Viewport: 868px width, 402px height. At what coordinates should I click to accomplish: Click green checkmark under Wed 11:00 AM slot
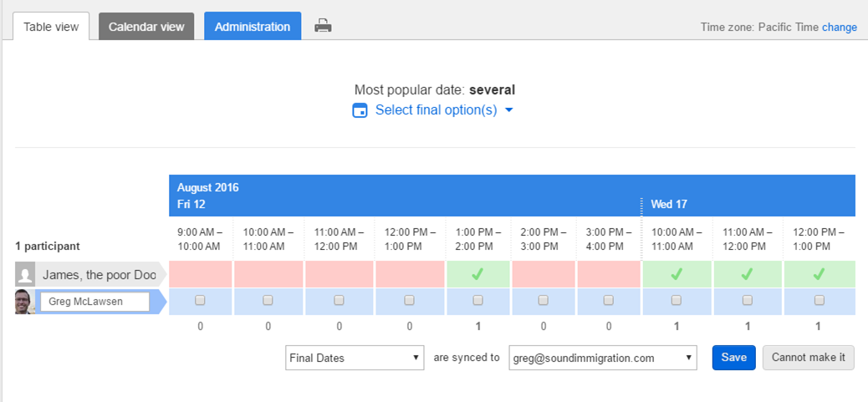tap(747, 274)
